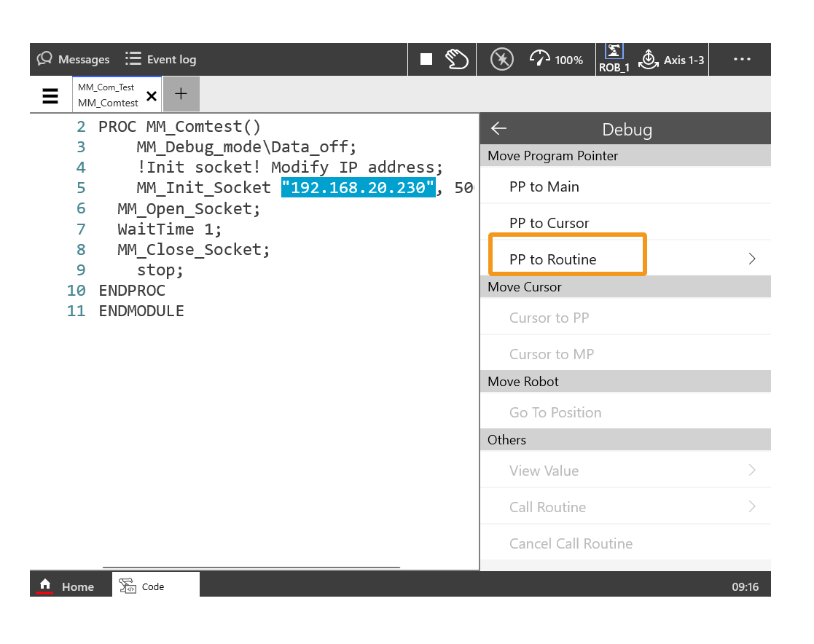This screenshot has height=644, width=814.
Task: Choose PP to Main
Action: 544,186
